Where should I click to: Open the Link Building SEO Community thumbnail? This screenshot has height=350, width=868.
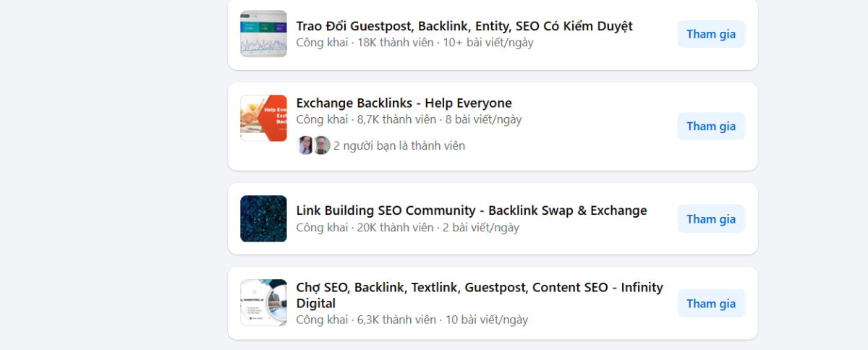(x=263, y=218)
